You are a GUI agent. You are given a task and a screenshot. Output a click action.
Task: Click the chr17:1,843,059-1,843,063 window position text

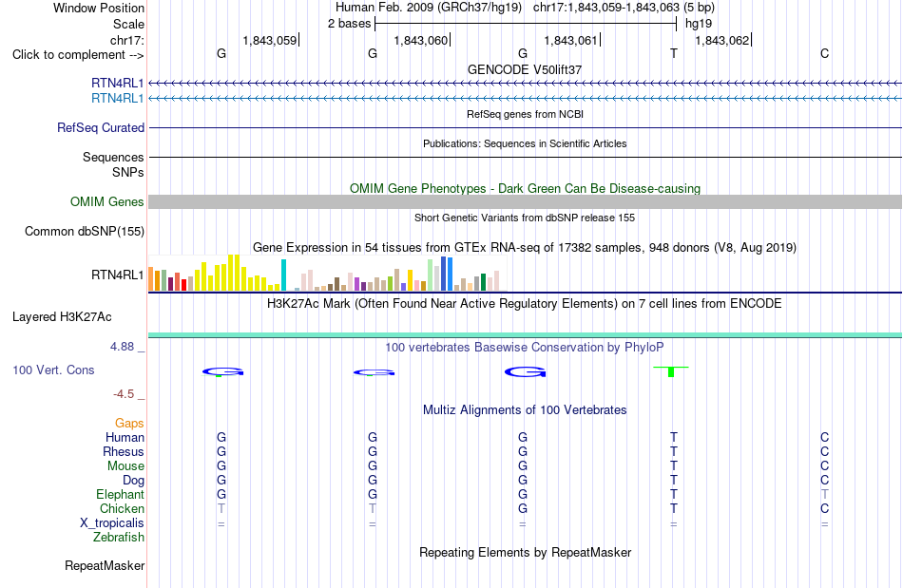(624, 8)
